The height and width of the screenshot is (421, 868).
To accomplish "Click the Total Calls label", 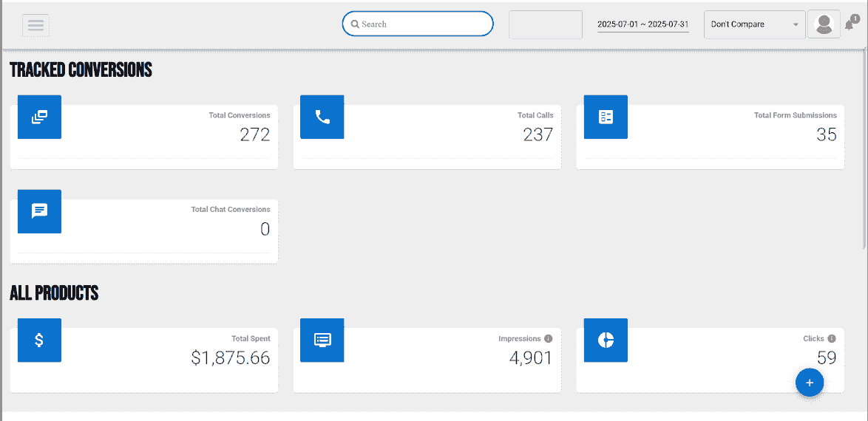I will click(x=535, y=116).
